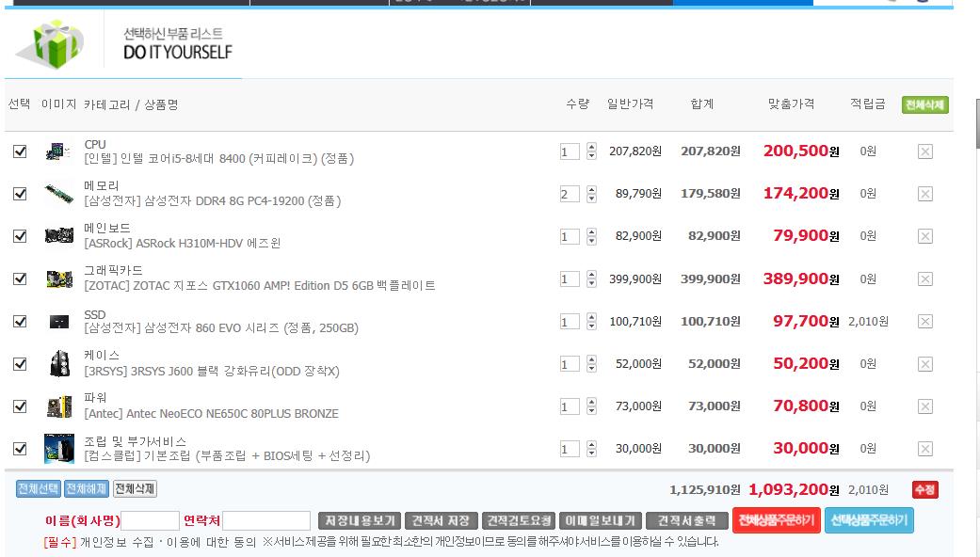This screenshot has width=980, height=557.
Task: Open the Antec NeoECO power supply image
Action: point(58,406)
